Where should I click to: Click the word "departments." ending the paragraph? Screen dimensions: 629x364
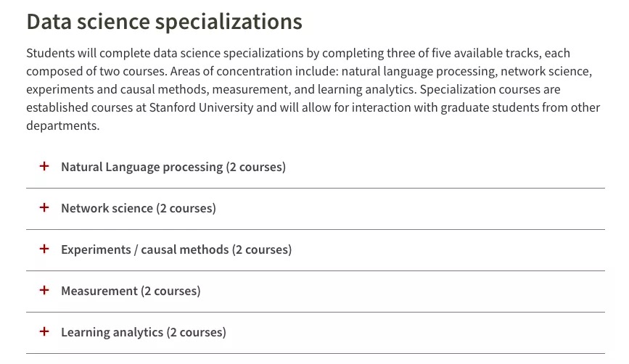tap(63, 126)
